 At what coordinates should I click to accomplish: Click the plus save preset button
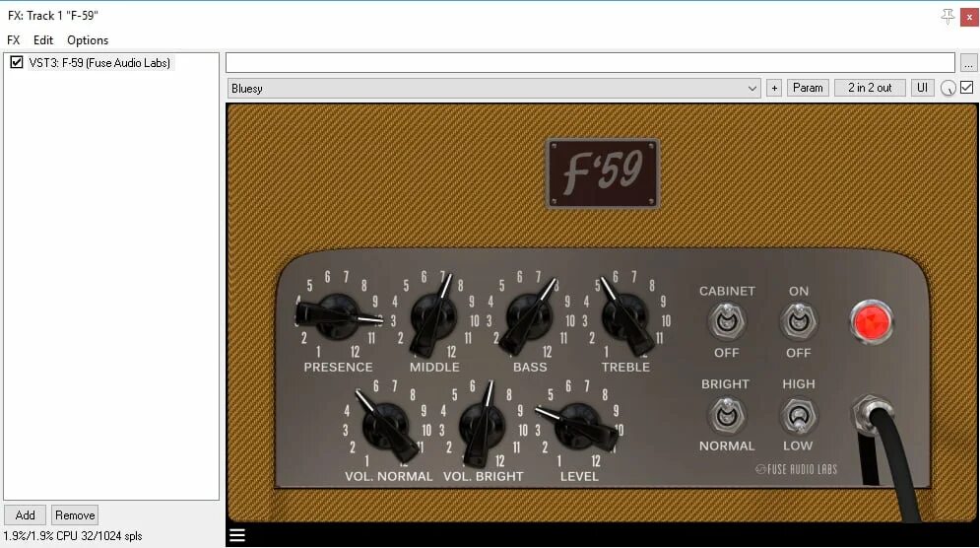pyautogui.click(x=774, y=88)
